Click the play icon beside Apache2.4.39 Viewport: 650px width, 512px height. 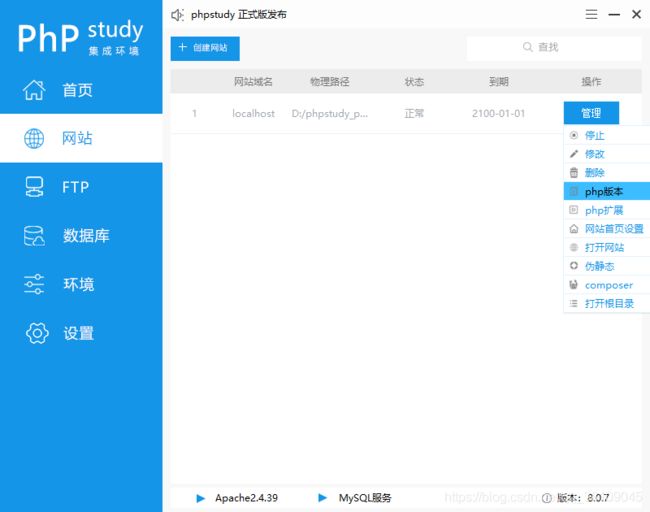pyautogui.click(x=201, y=498)
